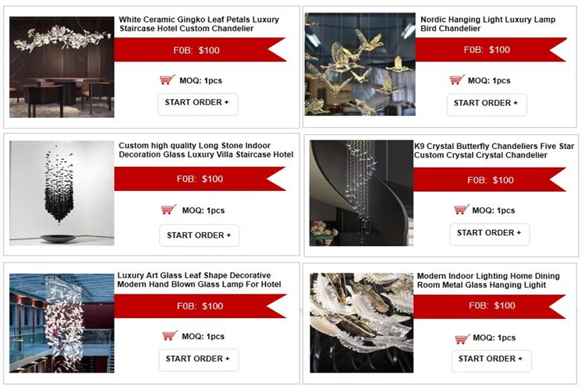
Task: Start order for Luxury Art Glass Leaf lamp
Action: [x=198, y=359]
